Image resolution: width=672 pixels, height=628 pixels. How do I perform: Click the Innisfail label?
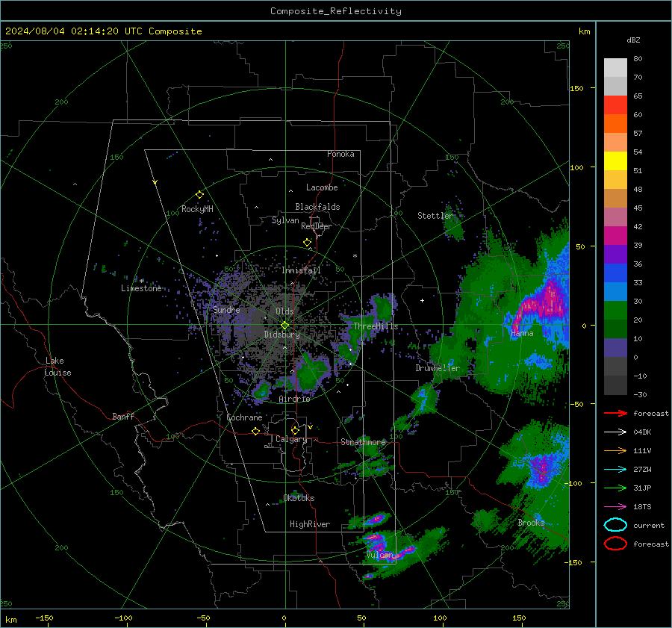pyautogui.click(x=301, y=270)
